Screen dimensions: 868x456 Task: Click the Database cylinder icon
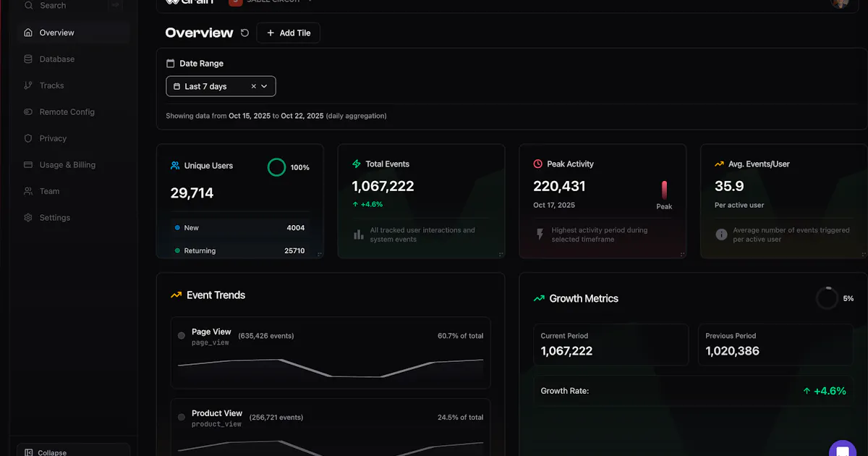(x=28, y=59)
